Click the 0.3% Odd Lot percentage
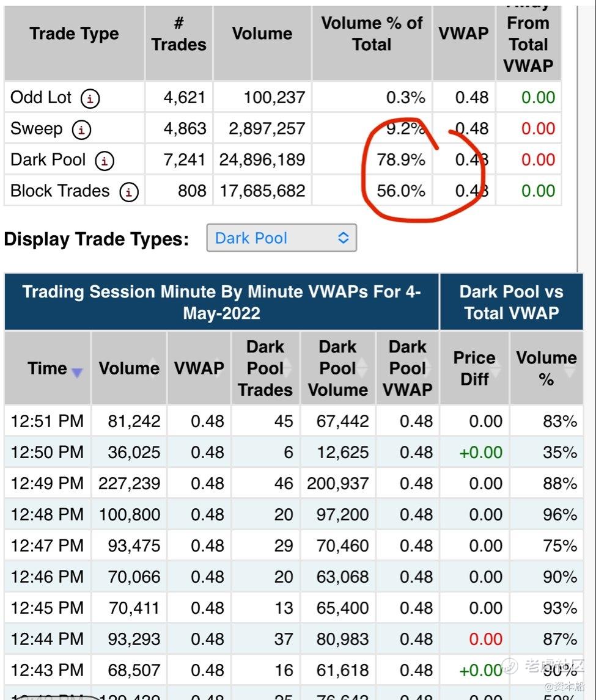 pyautogui.click(x=406, y=97)
